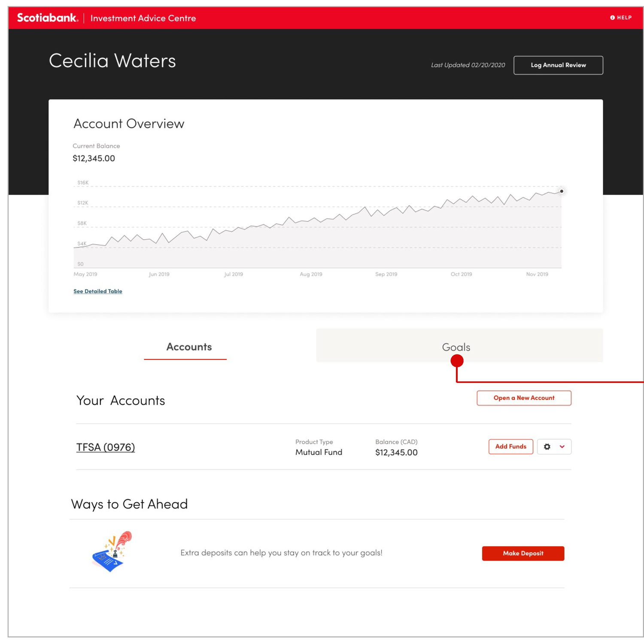Click the $12K chart axis label

coord(83,203)
